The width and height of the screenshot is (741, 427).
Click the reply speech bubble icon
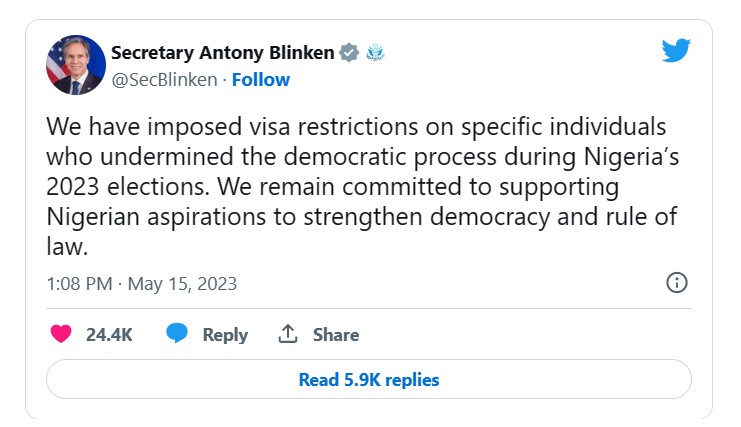tap(177, 335)
